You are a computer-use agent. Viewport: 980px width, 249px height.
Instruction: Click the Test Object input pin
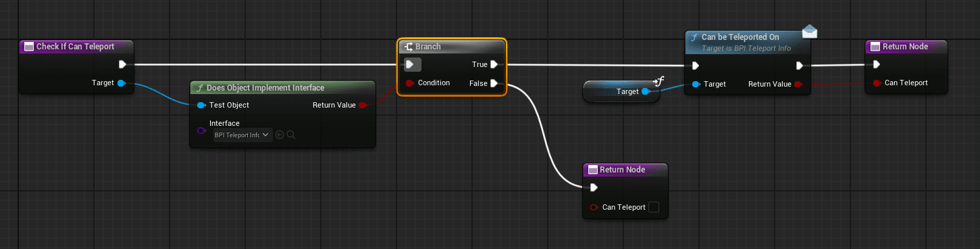pos(201,106)
